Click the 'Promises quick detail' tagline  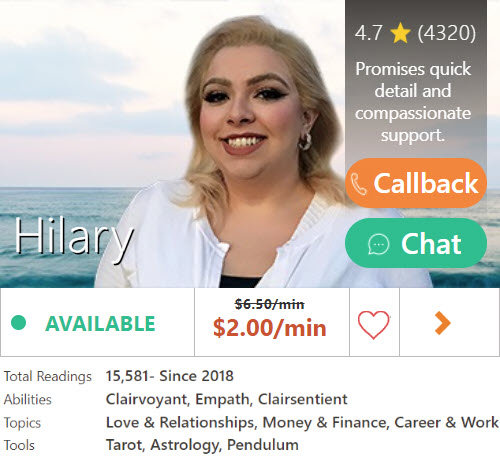(x=413, y=102)
